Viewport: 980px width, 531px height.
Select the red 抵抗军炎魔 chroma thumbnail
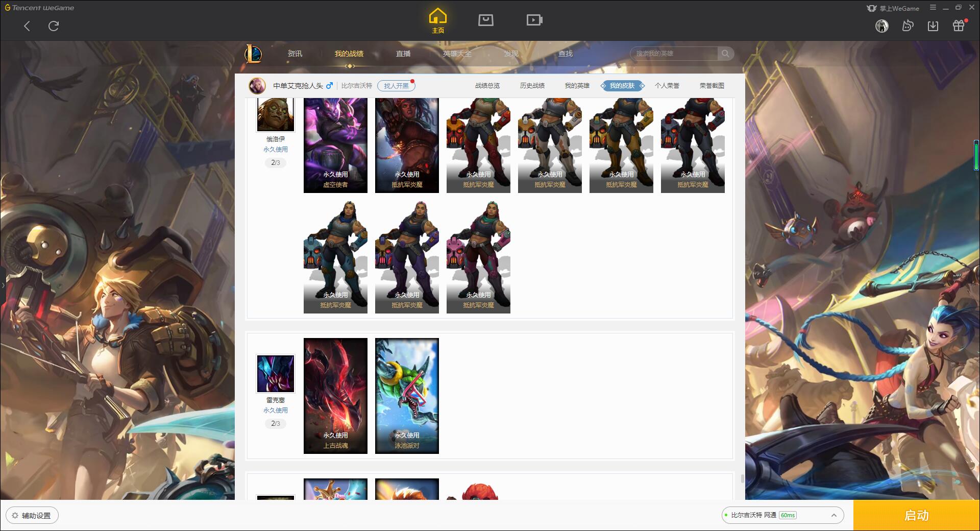click(478, 146)
